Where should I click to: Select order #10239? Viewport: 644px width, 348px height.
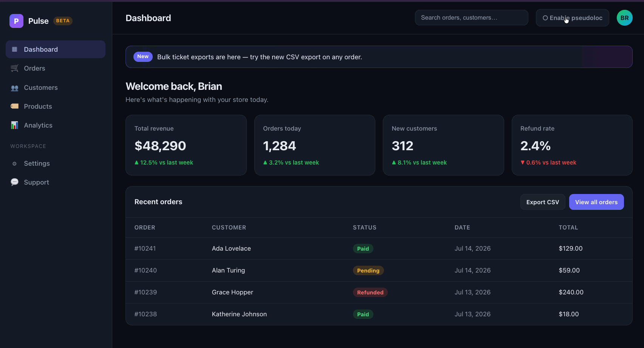coord(146,292)
